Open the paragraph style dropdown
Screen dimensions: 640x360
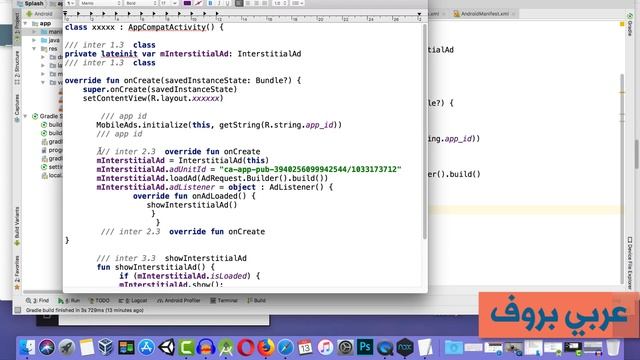tap(71, 3)
